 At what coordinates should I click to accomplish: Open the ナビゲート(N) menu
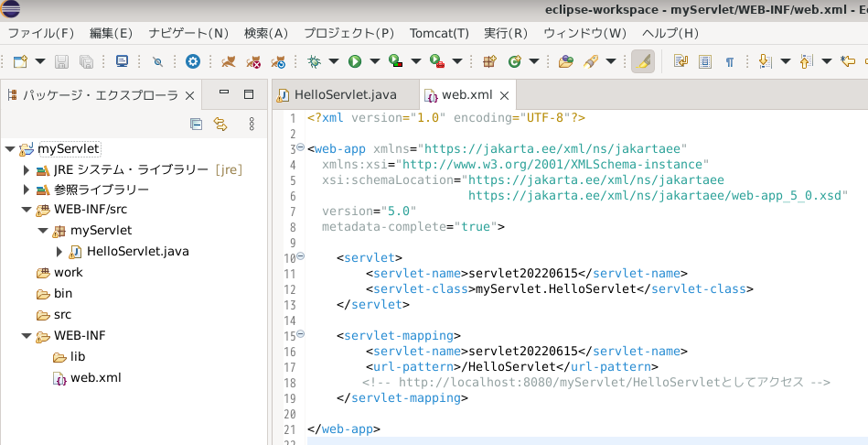[x=188, y=33]
